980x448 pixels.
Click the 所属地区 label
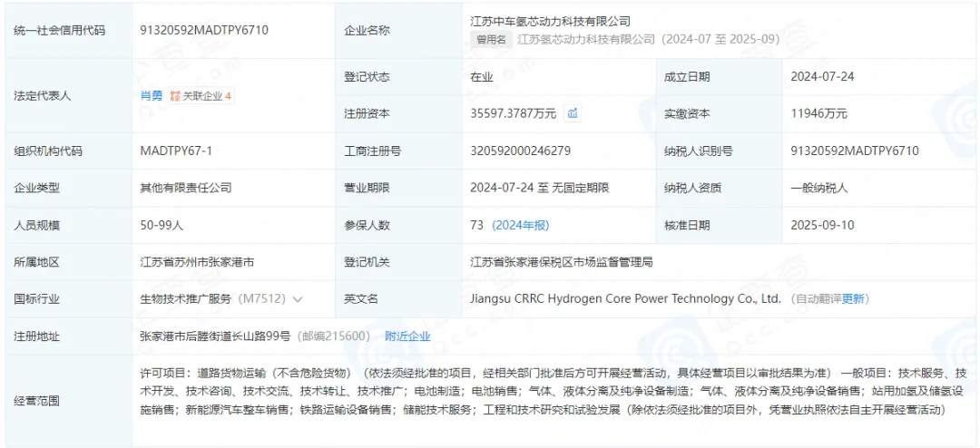click(x=37, y=262)
